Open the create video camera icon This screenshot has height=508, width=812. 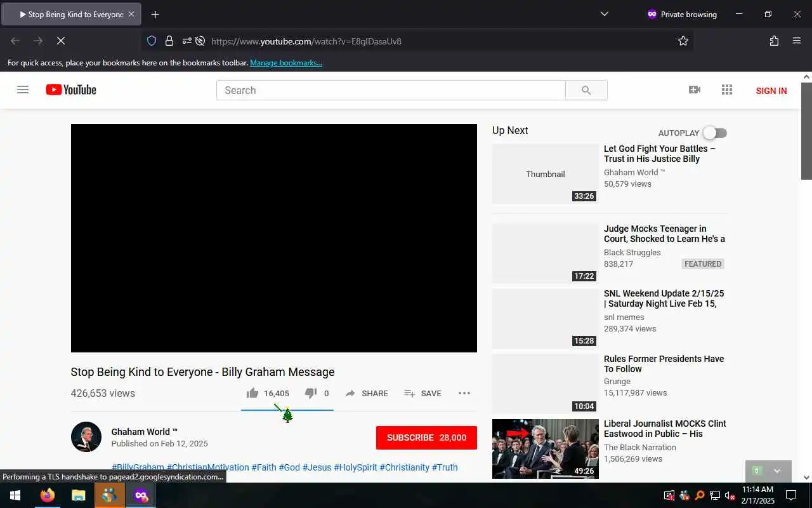click(695, 90)
